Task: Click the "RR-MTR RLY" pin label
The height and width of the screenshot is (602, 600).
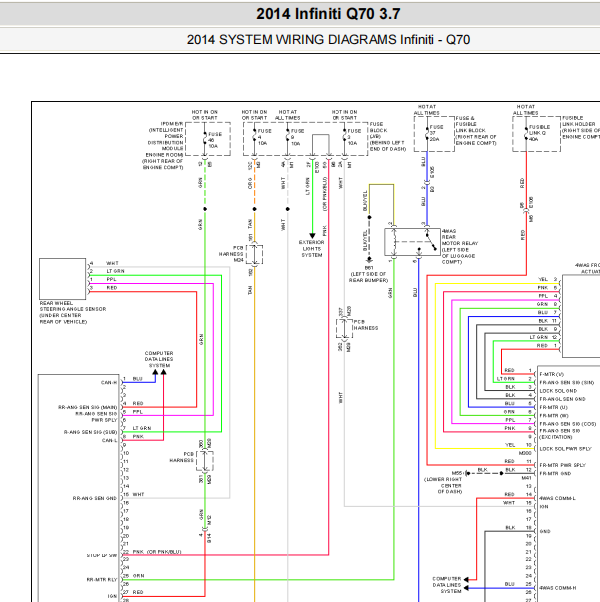Action: [x=102, y=580]
